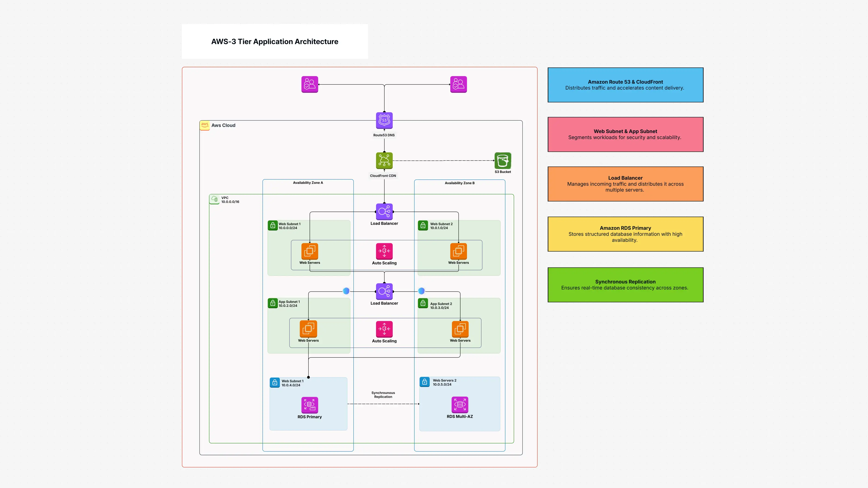The height and width of the screenshot is (488, 868).
Task: Click the pink Web Subnet & App Subnet box
Action: [x=625, y=134]
